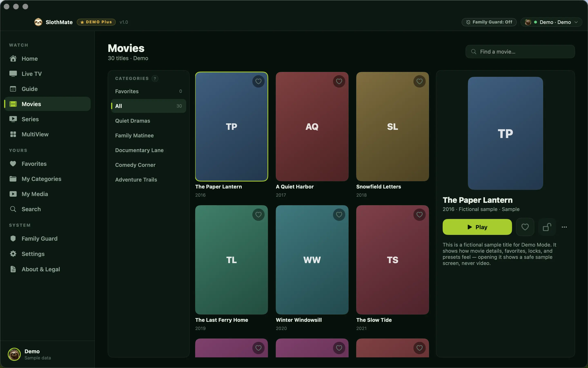This screenshot has width=588, height=368.
Task: Favorite The Paper Lantern card heart
Action: (258, 81)
